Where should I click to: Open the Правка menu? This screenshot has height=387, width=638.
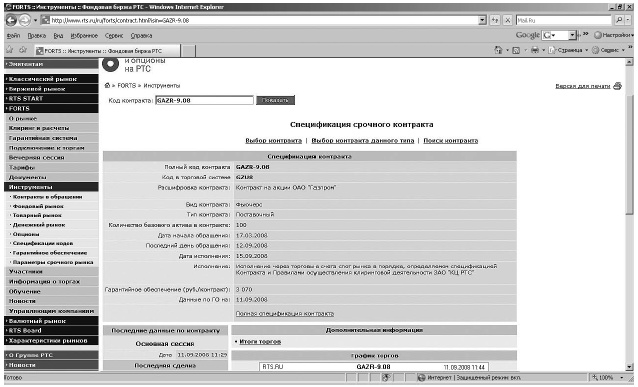pyautogui.click(x=37, y=36)
